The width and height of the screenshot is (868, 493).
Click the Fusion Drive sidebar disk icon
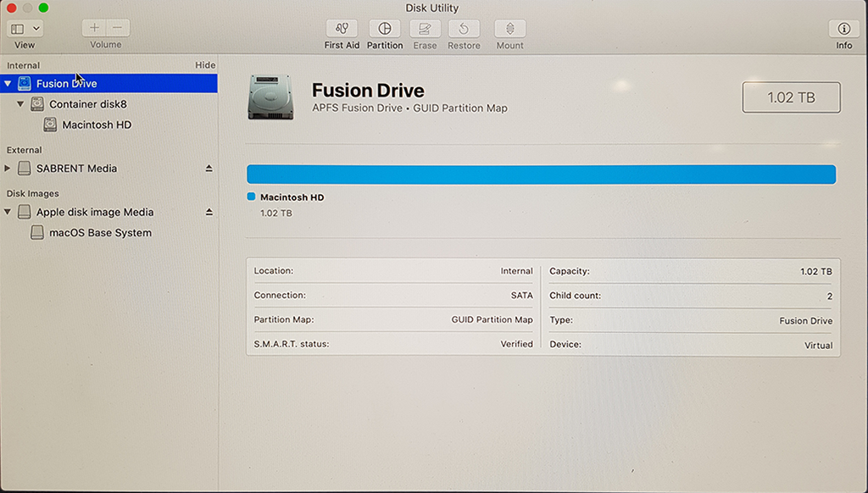click(x=25, y=84)
